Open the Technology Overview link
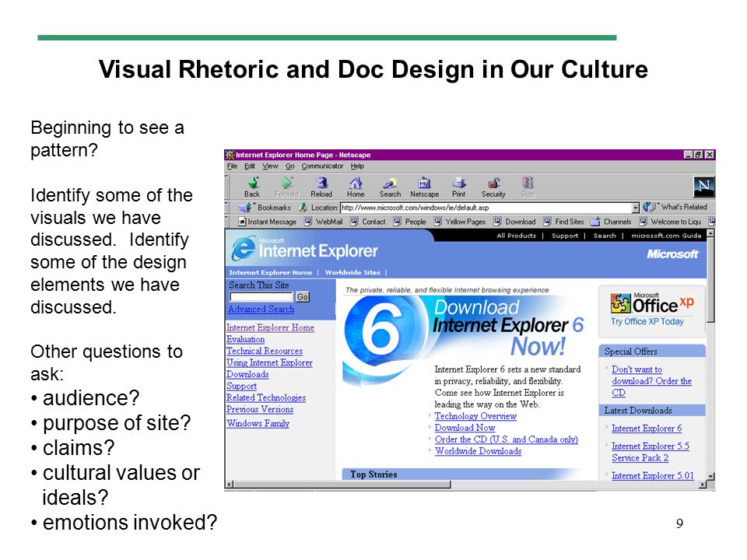The image size is (747, 560). 475,415
